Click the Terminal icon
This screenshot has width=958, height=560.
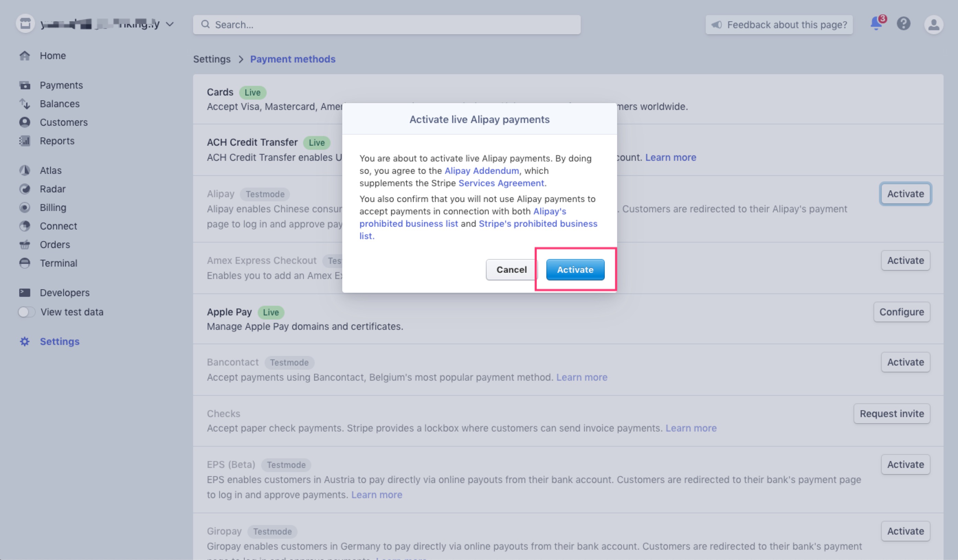[x=25, y=263]
